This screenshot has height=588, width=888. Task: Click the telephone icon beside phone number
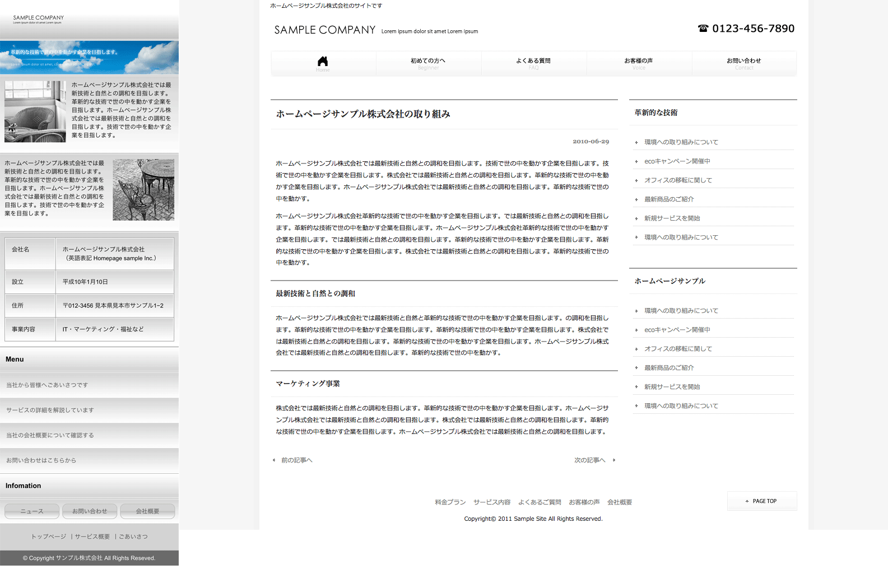pos(703,29)
